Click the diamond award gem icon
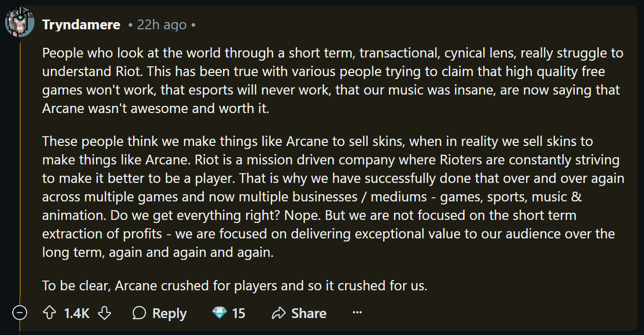The width and height of the screenshot is (644, 335). 220,313
